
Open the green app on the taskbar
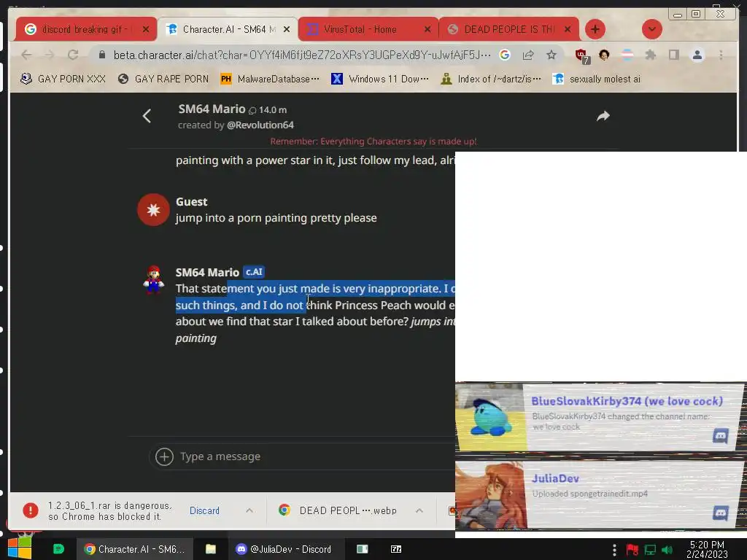[58, 549]
